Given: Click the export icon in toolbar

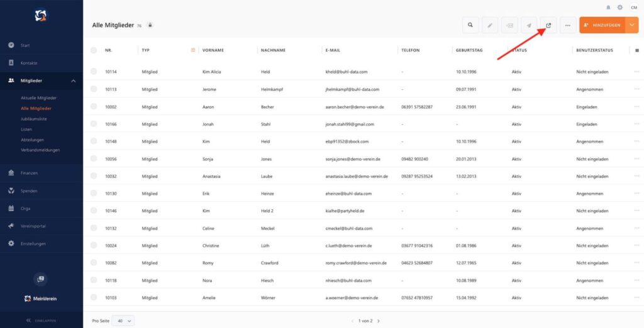Looking at the screenshot, I should pos(548,25).
